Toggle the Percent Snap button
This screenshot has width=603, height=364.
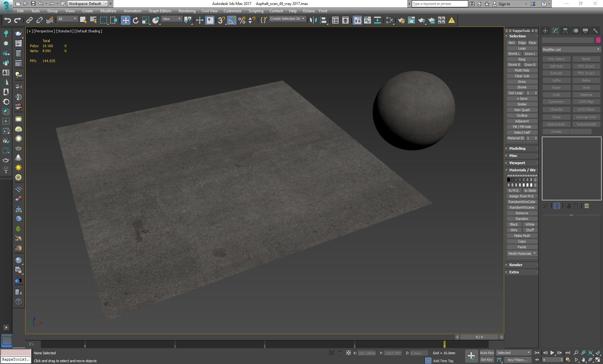[x=242, y=20]
